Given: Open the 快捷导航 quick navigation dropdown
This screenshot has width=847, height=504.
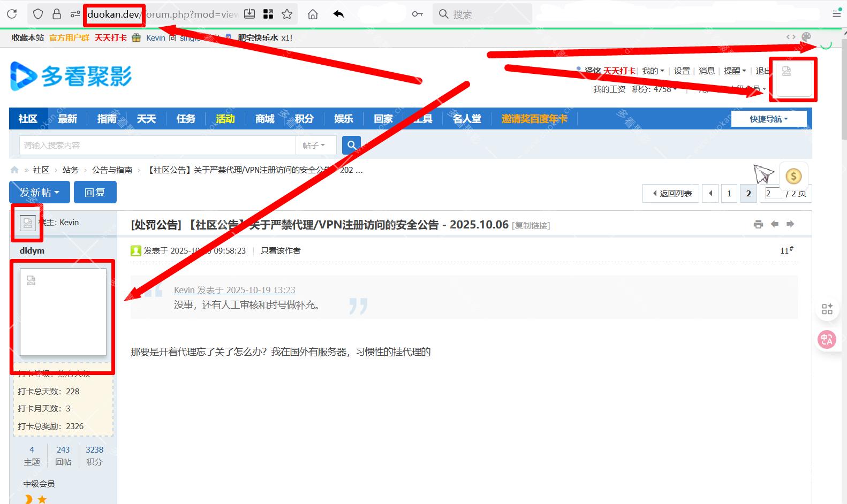Looking at the screenshot, I should click(769, 119).
